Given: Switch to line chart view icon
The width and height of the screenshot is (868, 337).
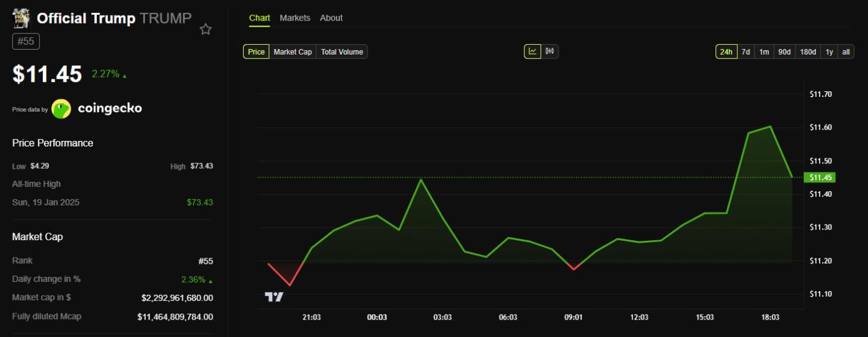Looking at the screenshot, I should (533, 52).
